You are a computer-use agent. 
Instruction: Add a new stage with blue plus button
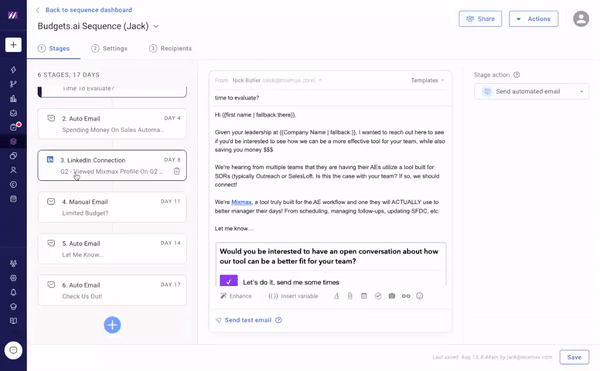[x=112, y=325]
